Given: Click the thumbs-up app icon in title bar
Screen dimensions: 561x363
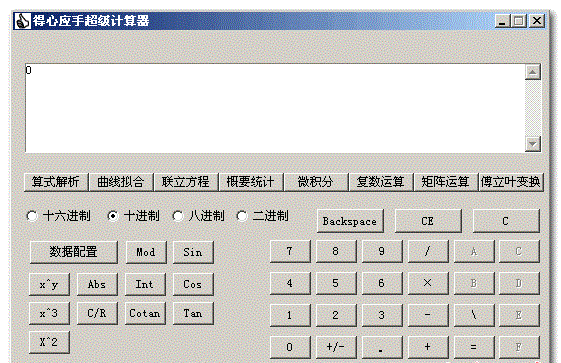Looking at the screenshot, I should pyautogui.click(x=23, y=21).
